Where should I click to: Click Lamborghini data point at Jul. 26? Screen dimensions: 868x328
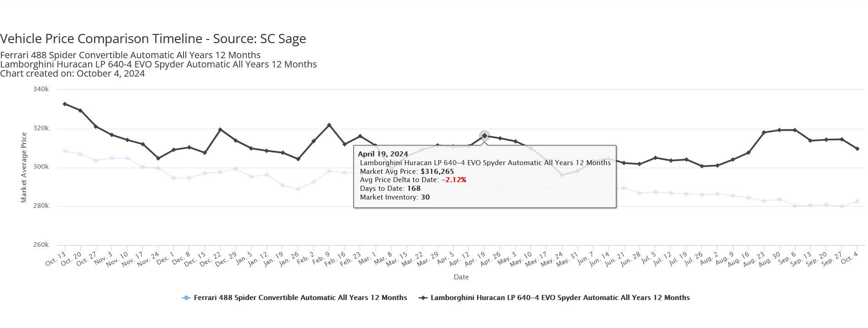click(x=701, y=166)
